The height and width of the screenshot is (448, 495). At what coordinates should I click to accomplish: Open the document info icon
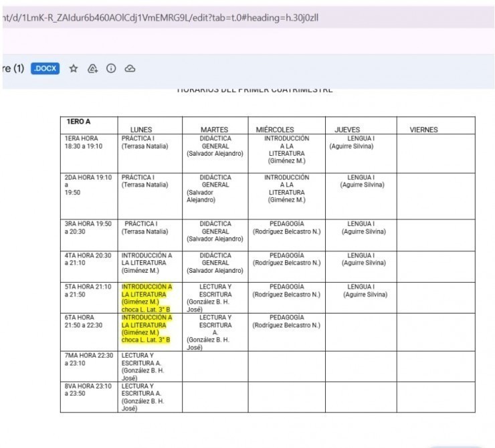(x=111, y=68)
